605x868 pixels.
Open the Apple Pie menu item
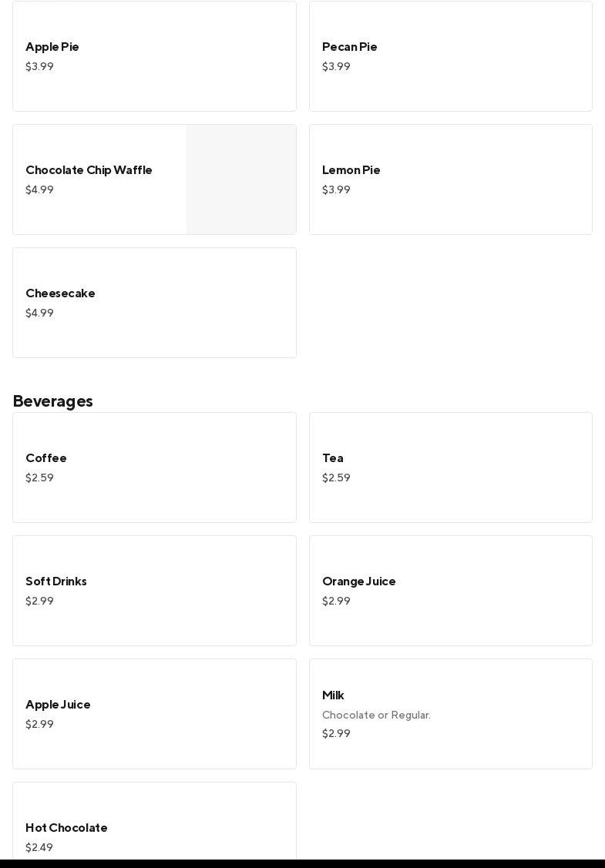154,56
